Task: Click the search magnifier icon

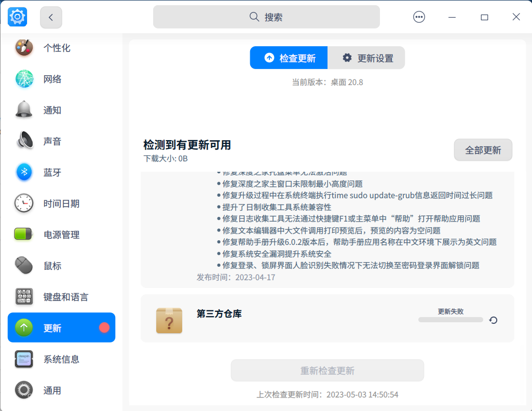Action: [x=254, y=17]
